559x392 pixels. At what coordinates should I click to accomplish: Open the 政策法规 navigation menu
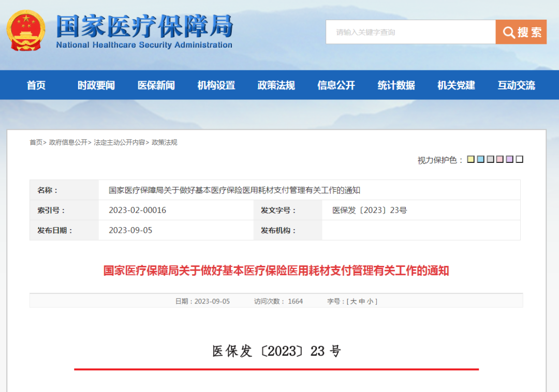pos(276,85)
